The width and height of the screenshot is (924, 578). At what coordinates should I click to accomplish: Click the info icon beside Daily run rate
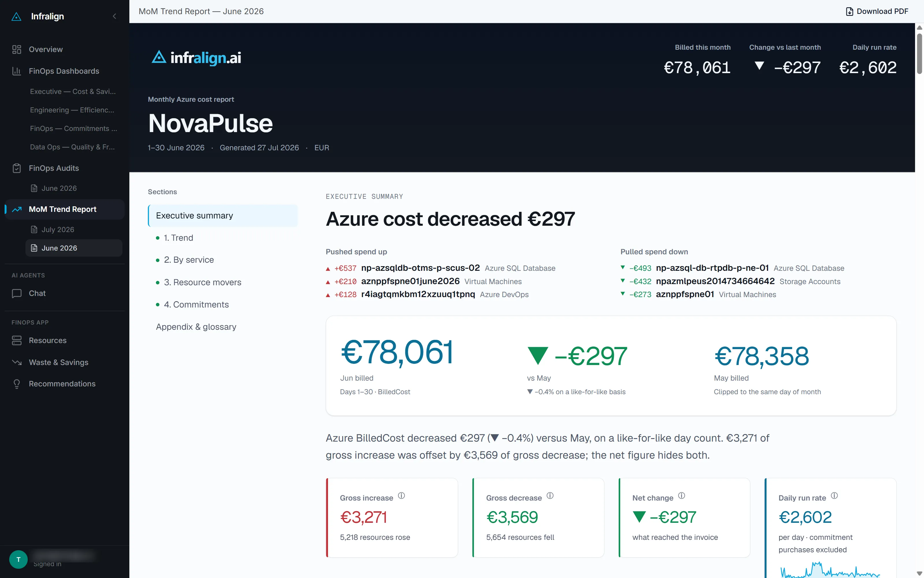[834, 495]
